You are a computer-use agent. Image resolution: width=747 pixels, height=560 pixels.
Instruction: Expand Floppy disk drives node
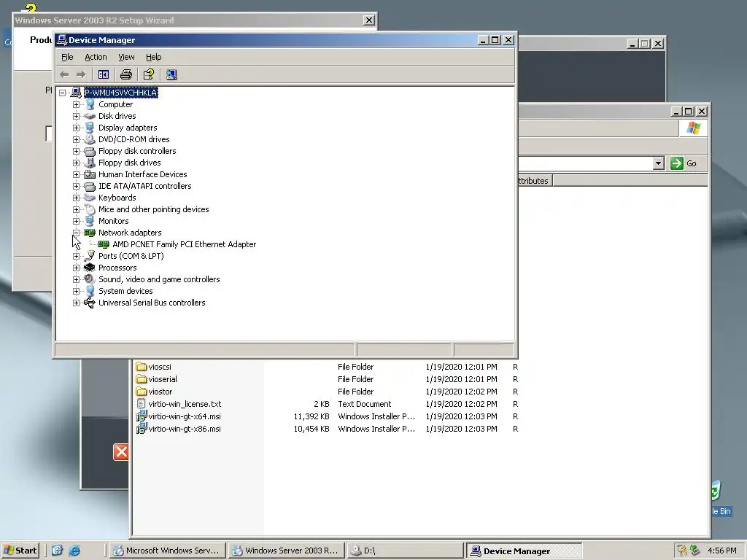point(76,163)
